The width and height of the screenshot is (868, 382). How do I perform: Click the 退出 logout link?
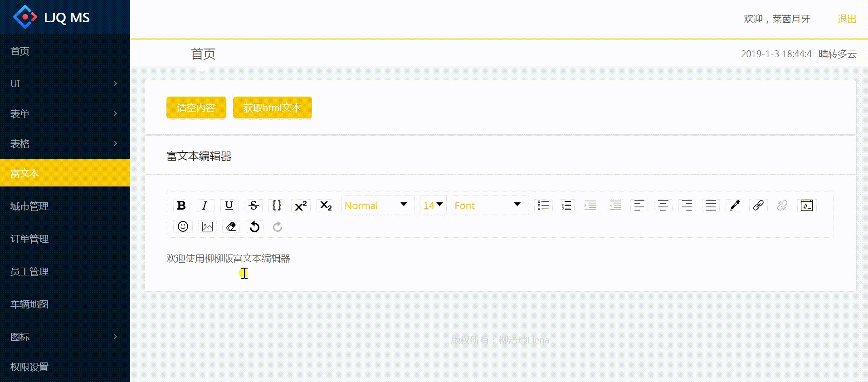point(846,19)
